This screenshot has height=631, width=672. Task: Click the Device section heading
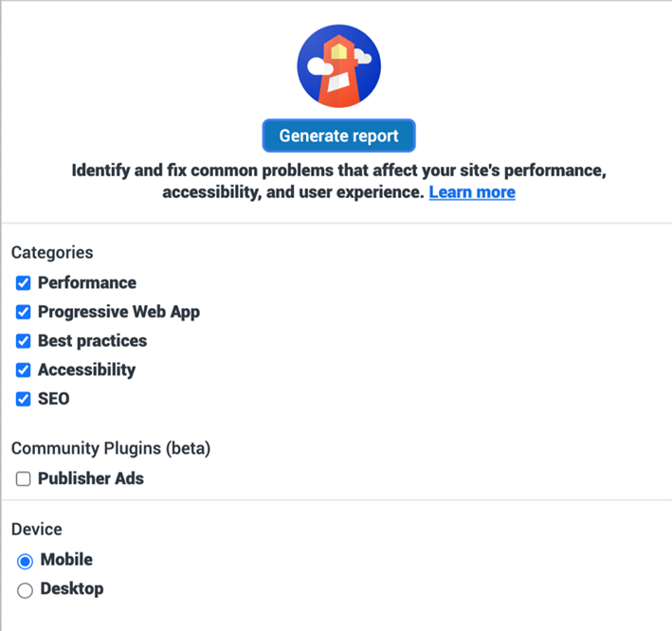point(36,530)
